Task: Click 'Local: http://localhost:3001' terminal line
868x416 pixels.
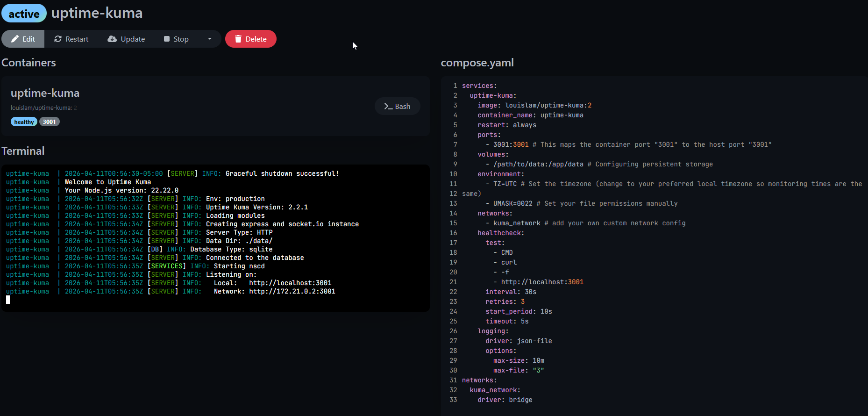Action: click(x=169, y=283)
